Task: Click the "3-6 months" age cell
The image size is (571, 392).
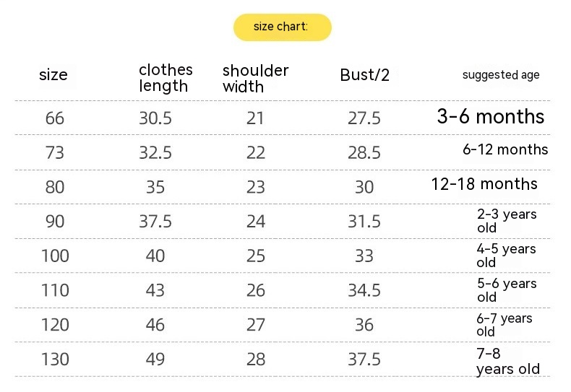Action: point(490,116)
